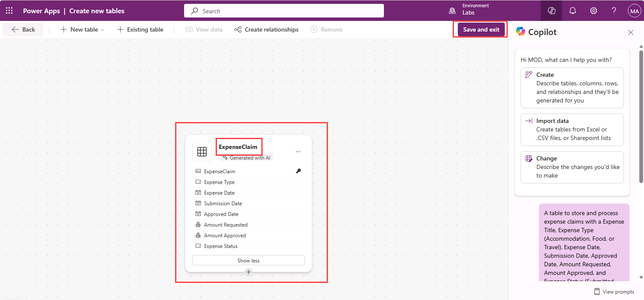This screenshot has height=300, width=644.
Task: Click Create relationships in toolbar
Action: coord(266,29)
